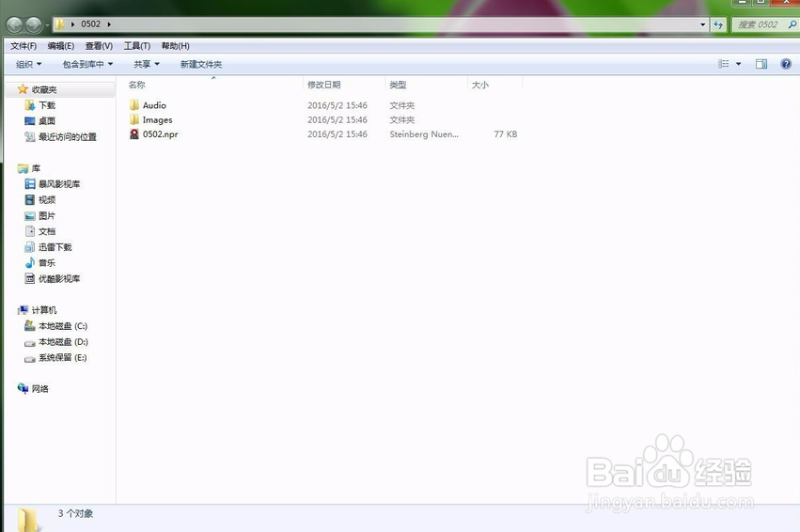Click the Forward navigation arrow button

pos(34,24)
